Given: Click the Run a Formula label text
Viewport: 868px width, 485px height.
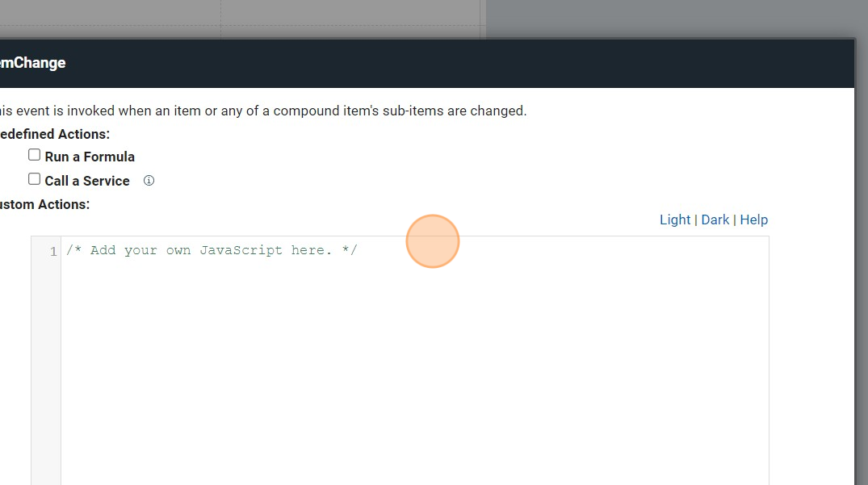Looking at the screenshot, I should pyautogui.click(x=90, y=157).
